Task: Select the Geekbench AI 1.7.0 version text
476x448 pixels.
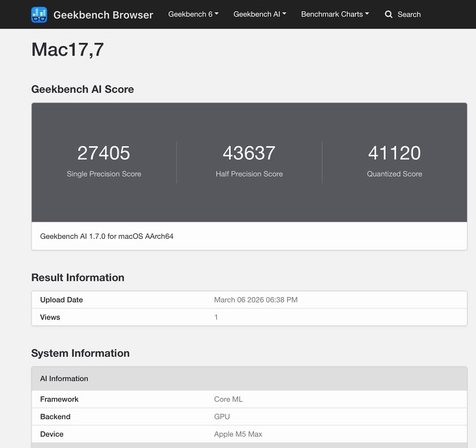Action: (106, 237)
